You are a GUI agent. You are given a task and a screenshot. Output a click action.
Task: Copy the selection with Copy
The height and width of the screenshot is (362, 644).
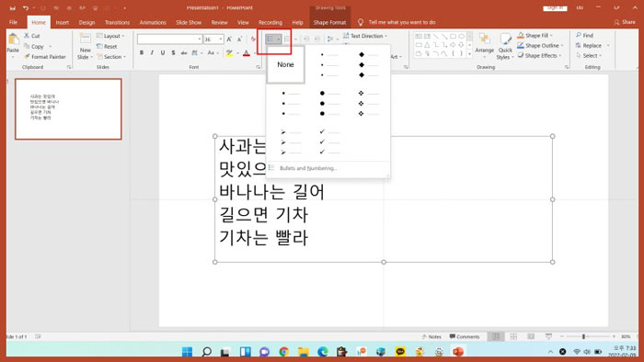34,46
